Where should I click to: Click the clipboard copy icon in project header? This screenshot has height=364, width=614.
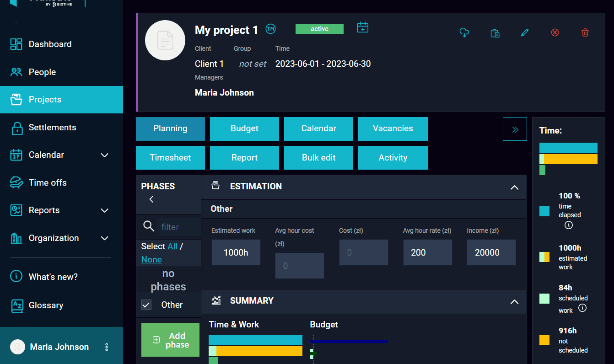click(495, 33)
